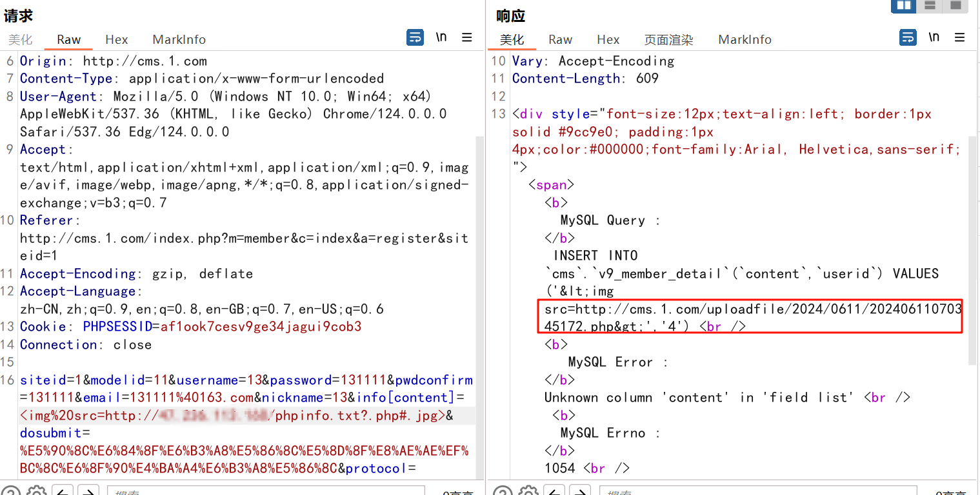Click the opening span tag in the response
This screenshot has width=980, height=495.
pos(552,185)
